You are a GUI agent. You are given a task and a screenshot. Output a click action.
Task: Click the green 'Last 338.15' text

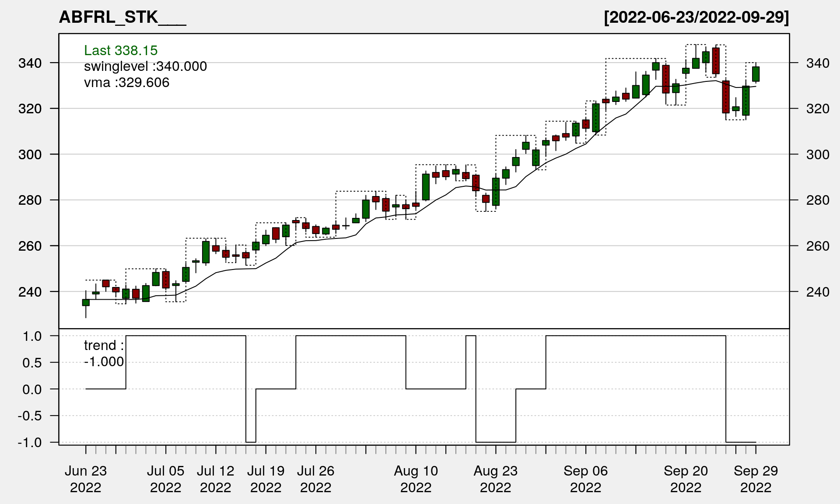point(121,50)
